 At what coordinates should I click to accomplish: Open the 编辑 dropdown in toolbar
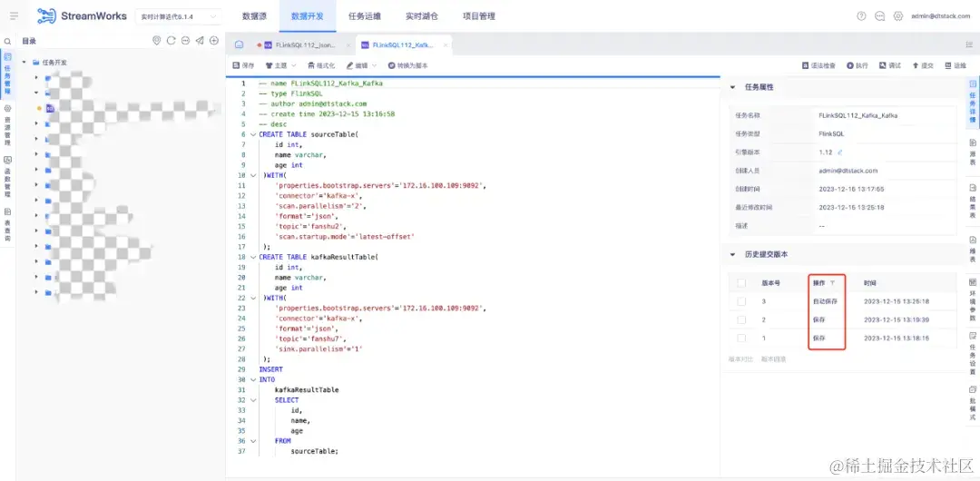pos(361,65)
